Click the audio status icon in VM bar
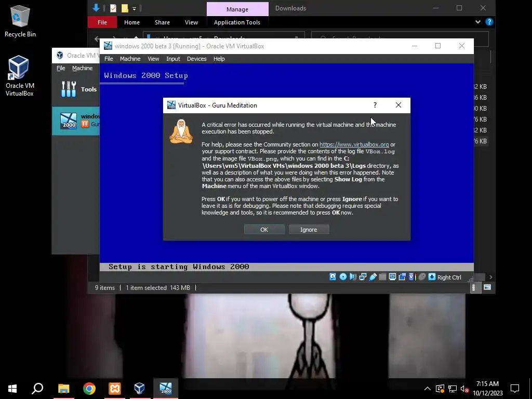This screenshot has height=399, width=532. tap(353, 277)
